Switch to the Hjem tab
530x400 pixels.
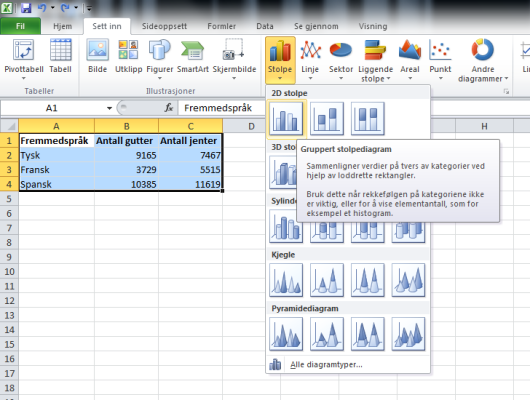[63, 26]
